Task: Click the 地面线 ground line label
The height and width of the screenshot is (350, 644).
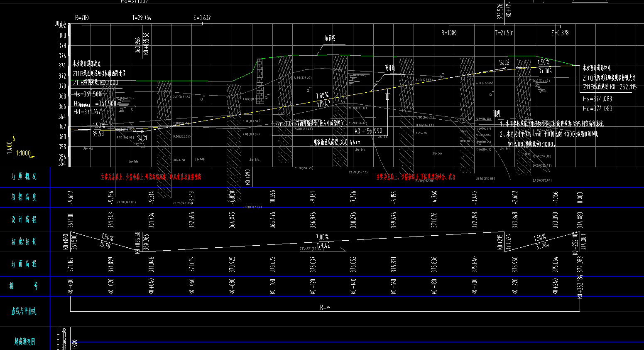Action: pyautogui.click(x=330, y=39)
